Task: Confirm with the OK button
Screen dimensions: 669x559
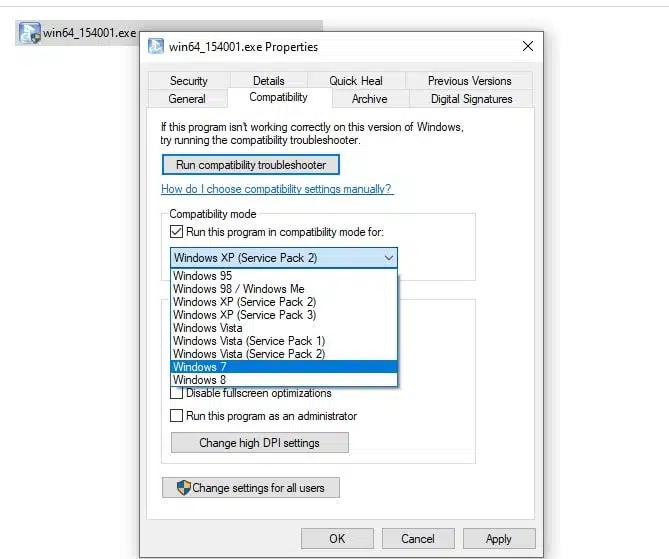Action: [x=337, y=539]
